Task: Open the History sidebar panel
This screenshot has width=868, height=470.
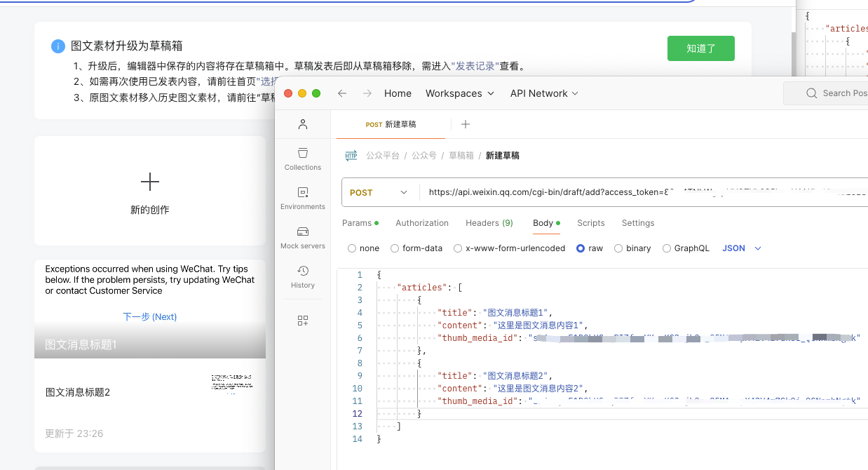Action: (x=303, y=277)
